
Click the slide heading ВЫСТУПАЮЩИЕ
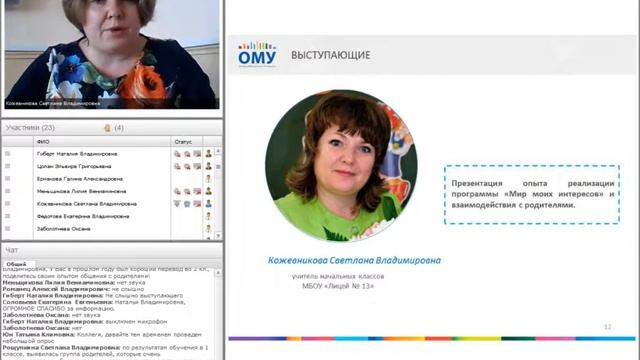(331, 55)
